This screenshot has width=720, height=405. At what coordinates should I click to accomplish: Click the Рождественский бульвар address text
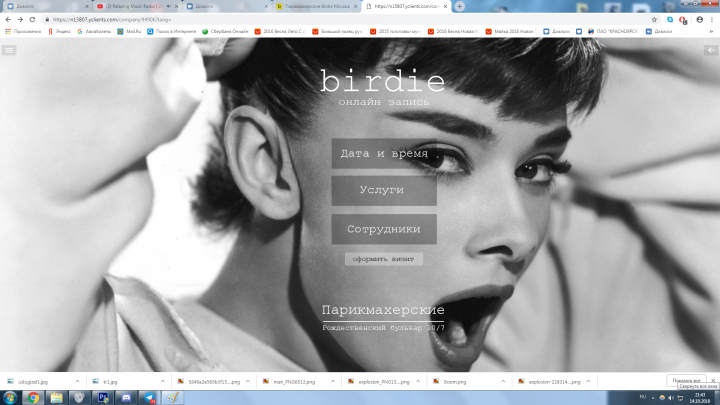click(383, 328)
